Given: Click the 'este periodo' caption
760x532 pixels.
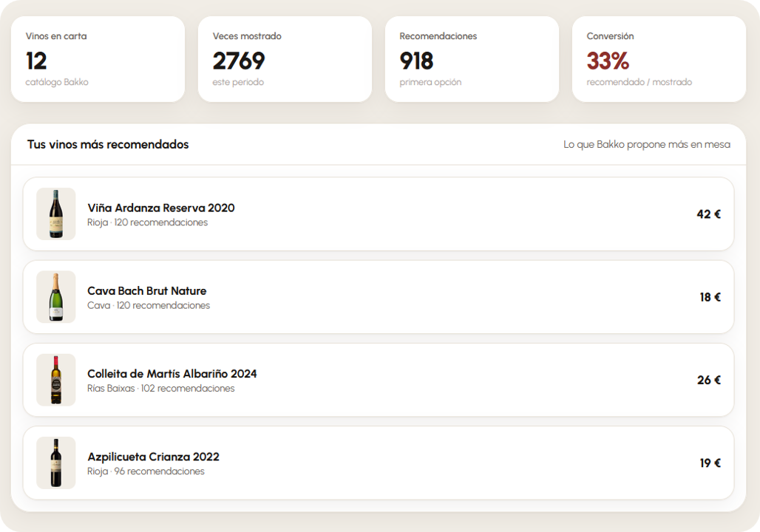Looking at the screenshot, I should 238,82.
